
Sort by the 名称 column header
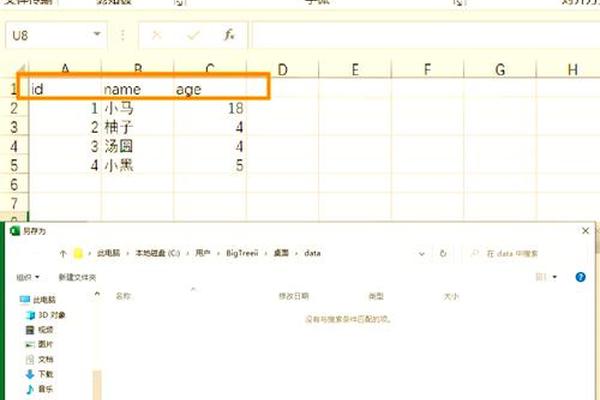pyautogui.click(x=123, y=296)
